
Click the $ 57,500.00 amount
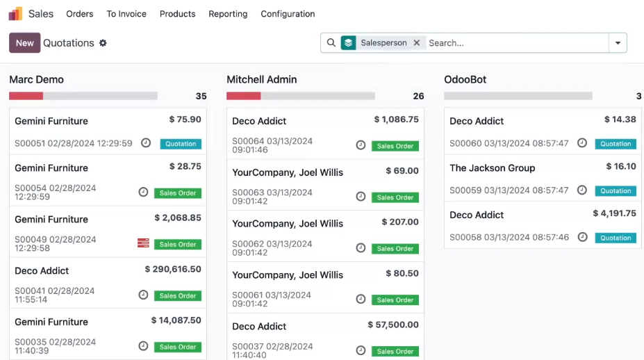[393, 325]
